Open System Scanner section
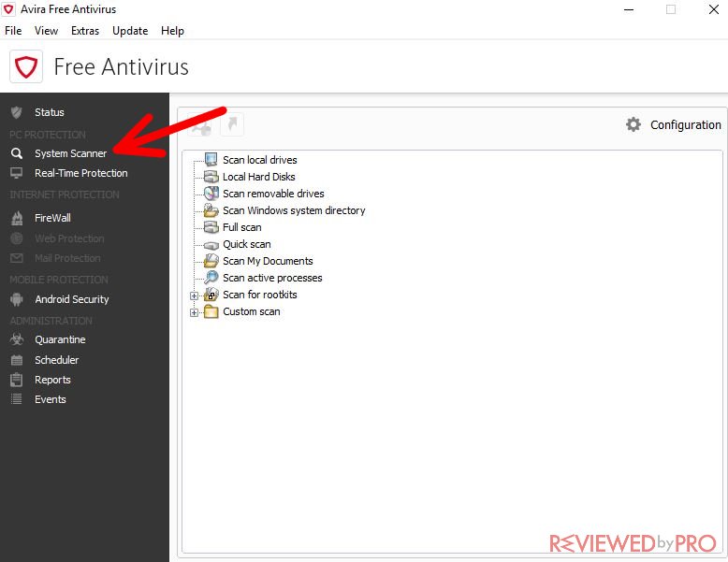The width and height of the screenshot is (728, 562). tap(70, 153)
